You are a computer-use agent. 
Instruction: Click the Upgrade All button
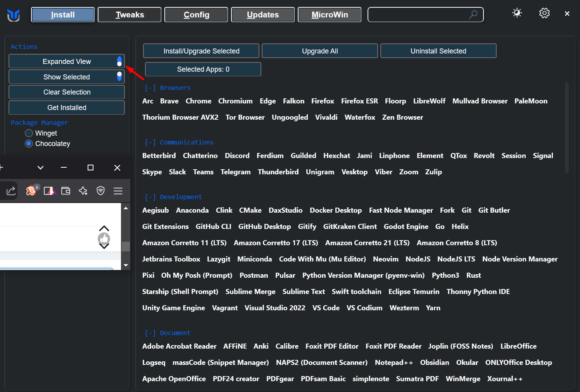point(320,51)
